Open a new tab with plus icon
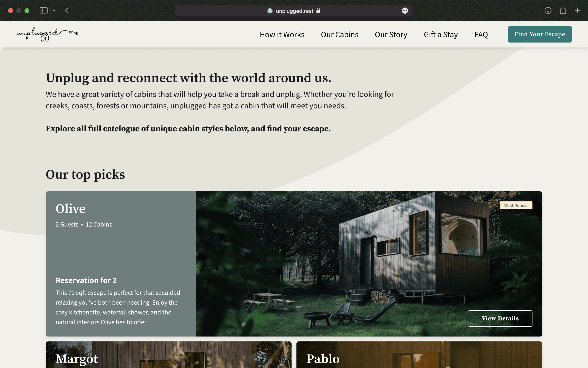Image resolution: width=588 pixels, height=368 pixels. (578, 10)
